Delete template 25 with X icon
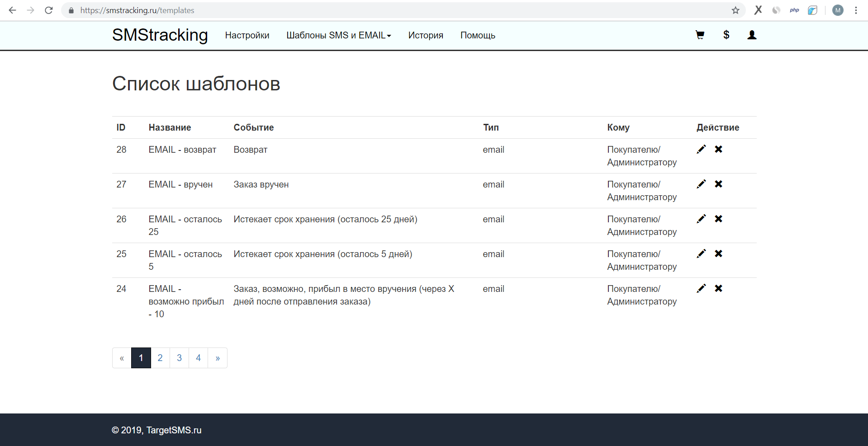The width and height of the screenshot is (868, 446). [718, 254]
